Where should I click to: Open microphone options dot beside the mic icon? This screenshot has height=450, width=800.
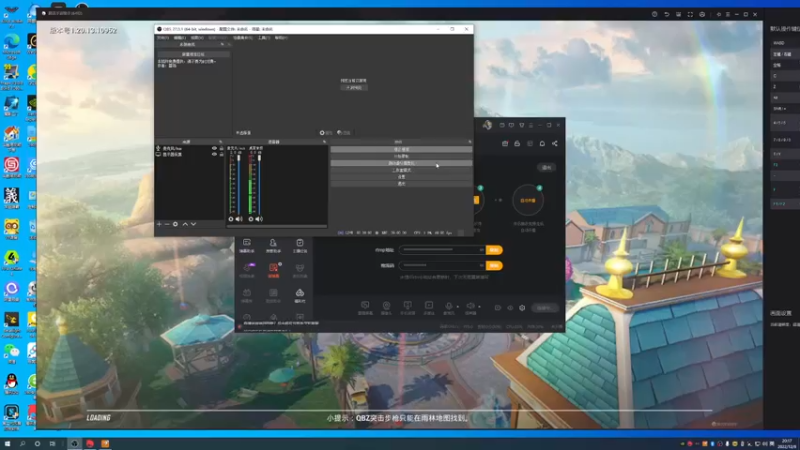click(x=457, y=307)
